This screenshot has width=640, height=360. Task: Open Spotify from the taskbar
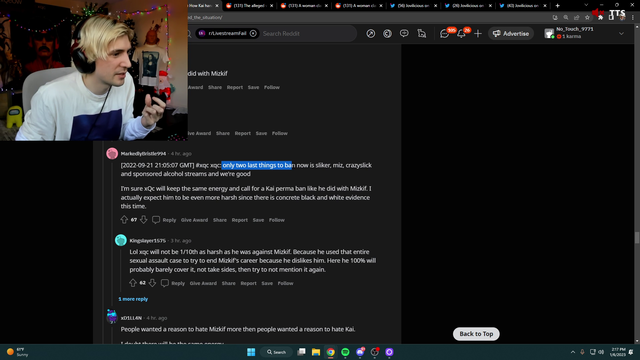pos(345,352)
